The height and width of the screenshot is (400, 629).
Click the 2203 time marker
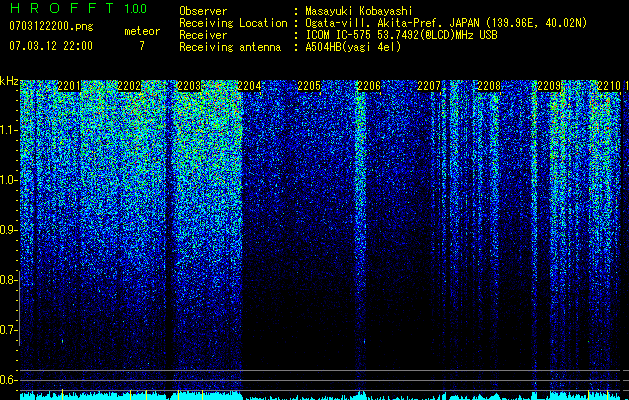pyautogui.click(x=189, y=86)
